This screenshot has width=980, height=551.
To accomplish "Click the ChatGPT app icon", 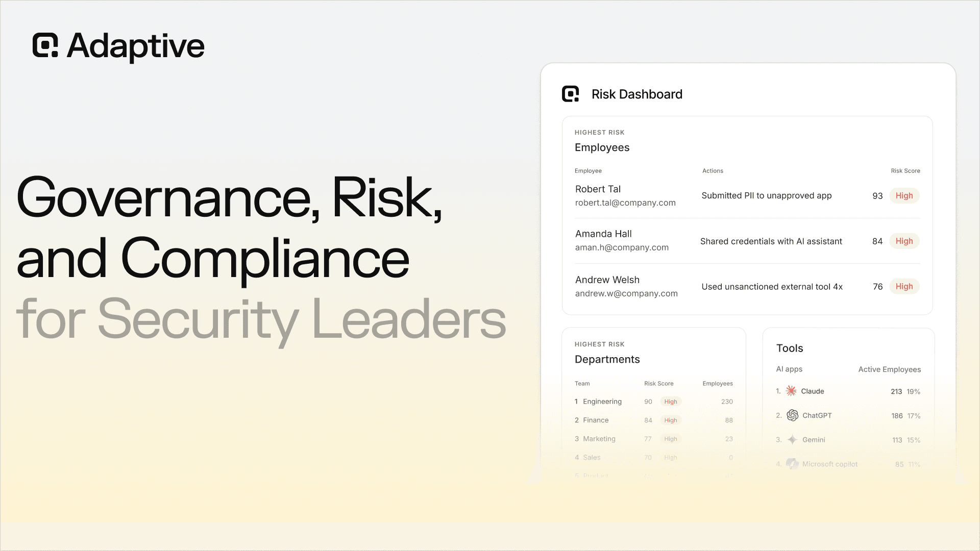I will tap(792, 415).
